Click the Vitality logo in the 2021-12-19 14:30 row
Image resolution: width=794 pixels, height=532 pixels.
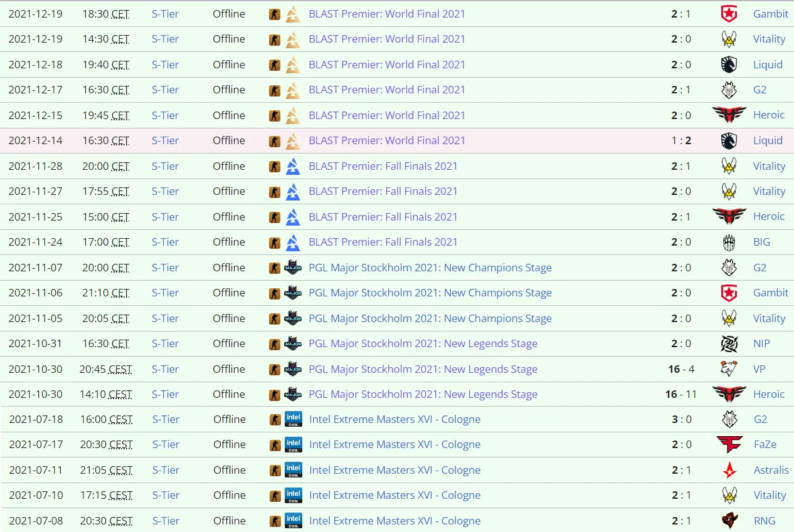pos(729,39)
